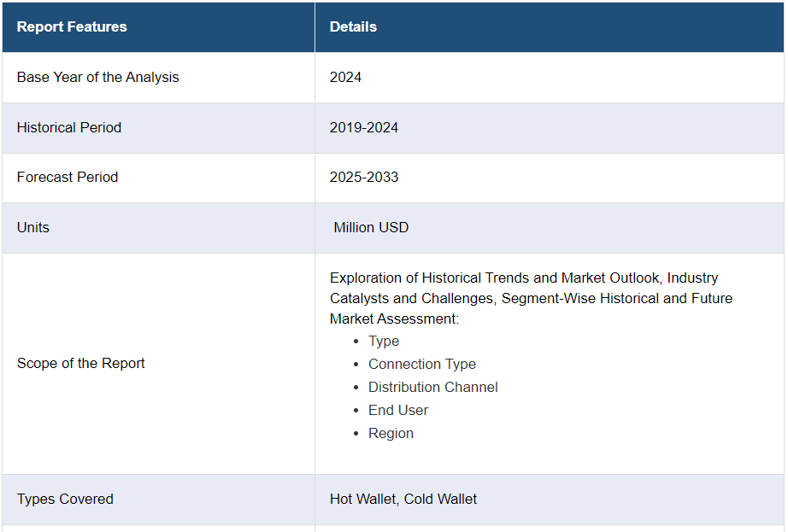Viewport: 788px width, 532px height.
Task: Select the Forecast Period row label
Action: (x=68, y=177)
